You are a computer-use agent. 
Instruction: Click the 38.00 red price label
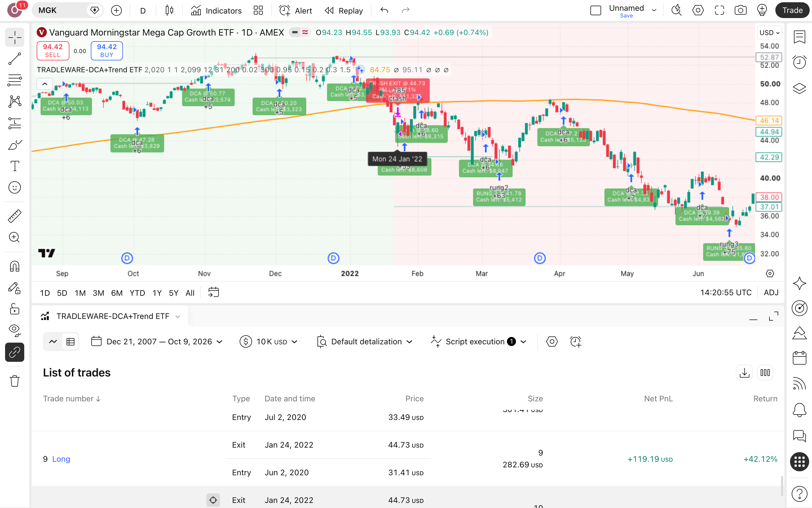[769, 197]
